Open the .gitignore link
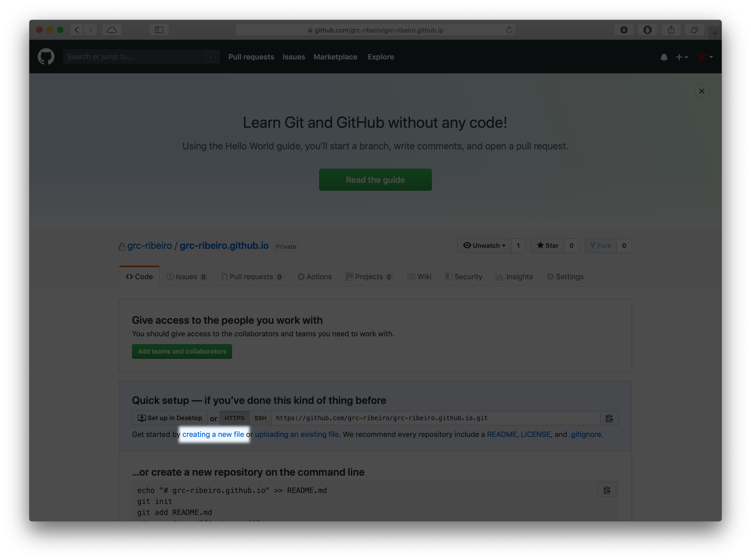The image size is (751, 560). pyautogui.click(x=585, y=434)
